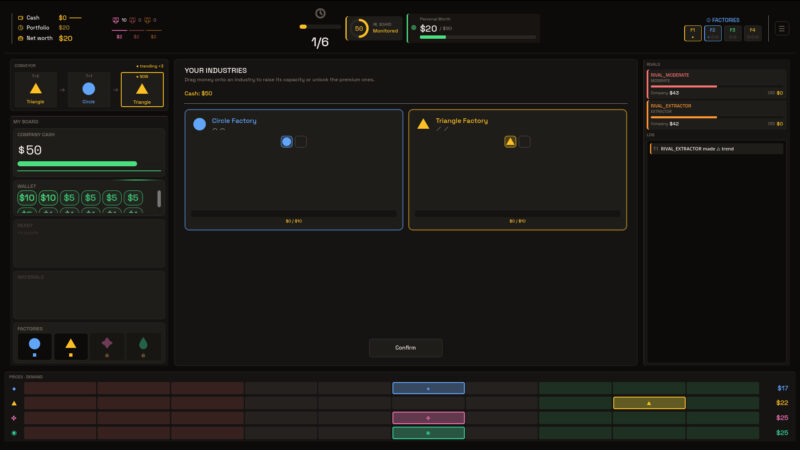The width and height of the screenshot is (800, 450).
Task: Toggle the empty capacity slot in Triangle Factory
Action: tap(524, 142)
